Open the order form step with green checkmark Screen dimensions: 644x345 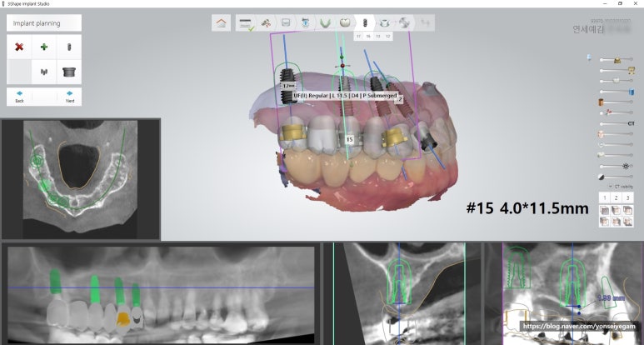tap(246, 23)
